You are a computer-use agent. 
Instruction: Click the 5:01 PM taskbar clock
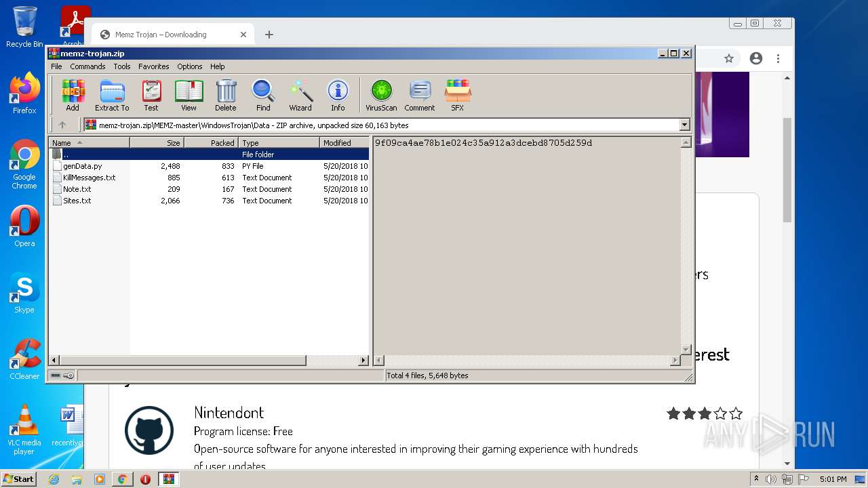coord(833,479)
